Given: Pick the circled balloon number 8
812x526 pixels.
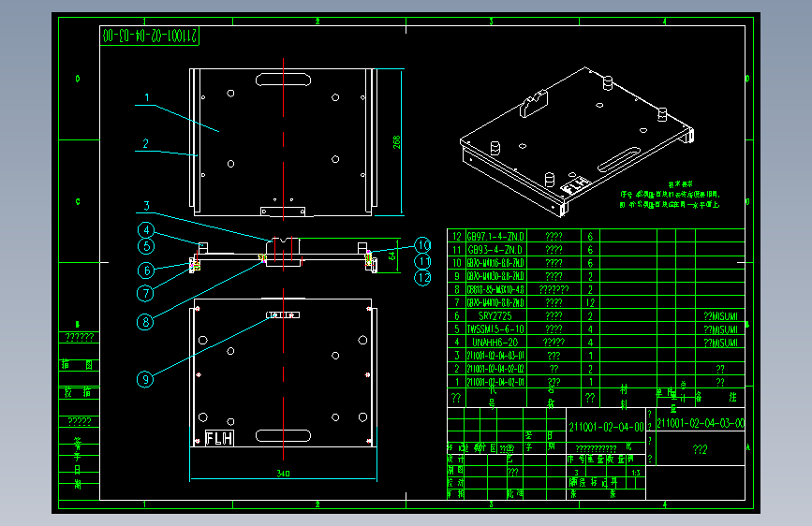Looking at the screenshot, I should pos(145,322).
